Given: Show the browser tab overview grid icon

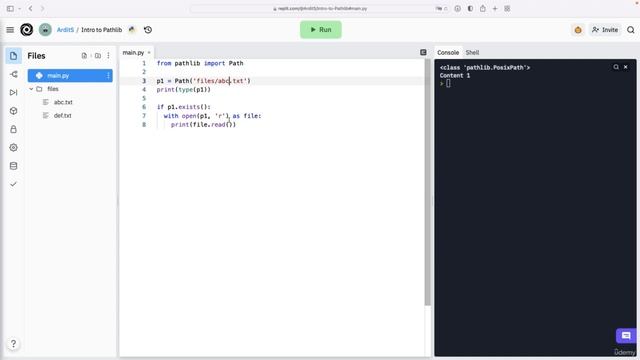Looking at the screenshot, I should (507, 8).
